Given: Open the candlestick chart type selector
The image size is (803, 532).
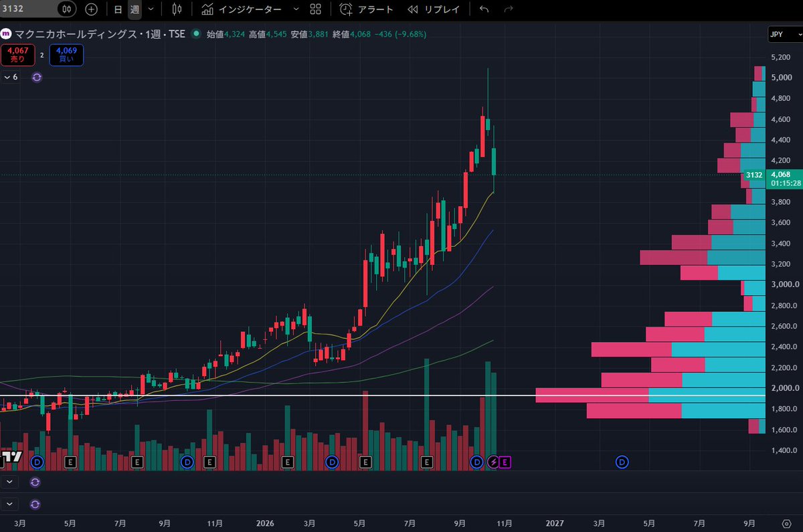Looking at the screenshot, I should pyautogui.click(x=177, y=9).
